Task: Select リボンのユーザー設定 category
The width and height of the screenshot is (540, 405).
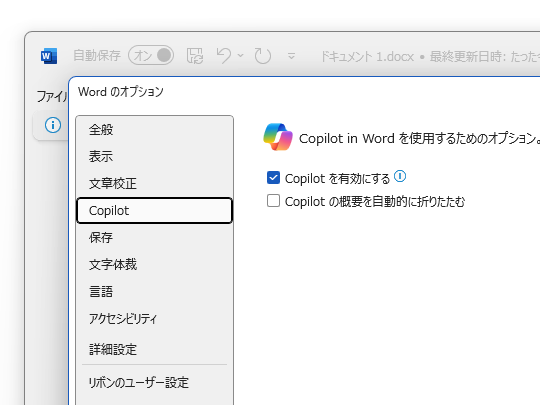Action: [154, 383]
